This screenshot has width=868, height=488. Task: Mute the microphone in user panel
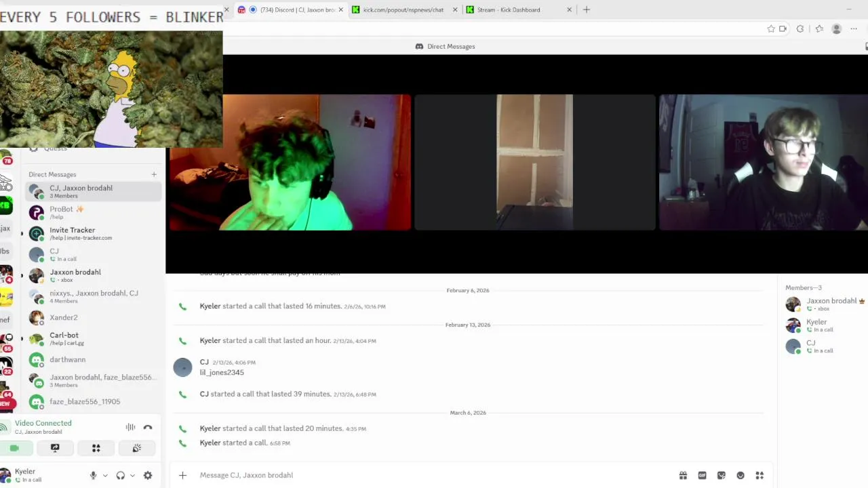tap(94, 475)
